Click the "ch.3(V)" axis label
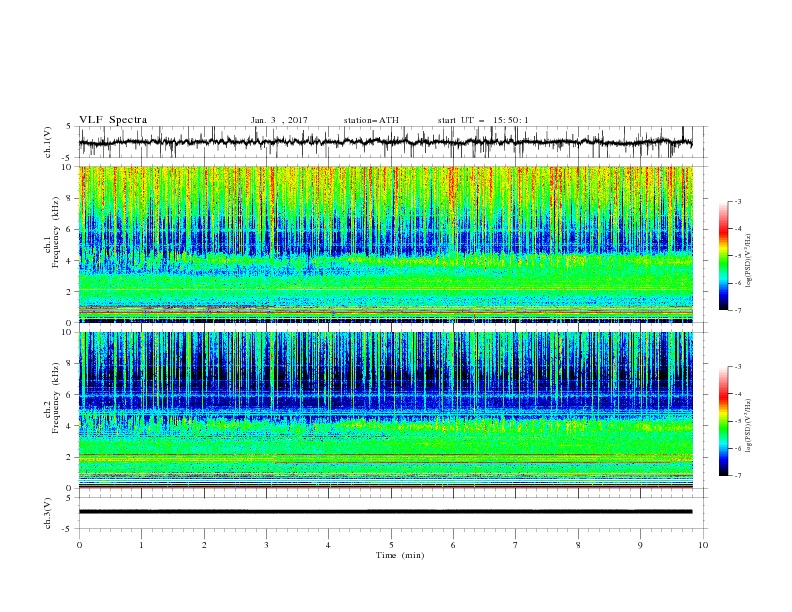The image size is (792, 612). [48, 513]
